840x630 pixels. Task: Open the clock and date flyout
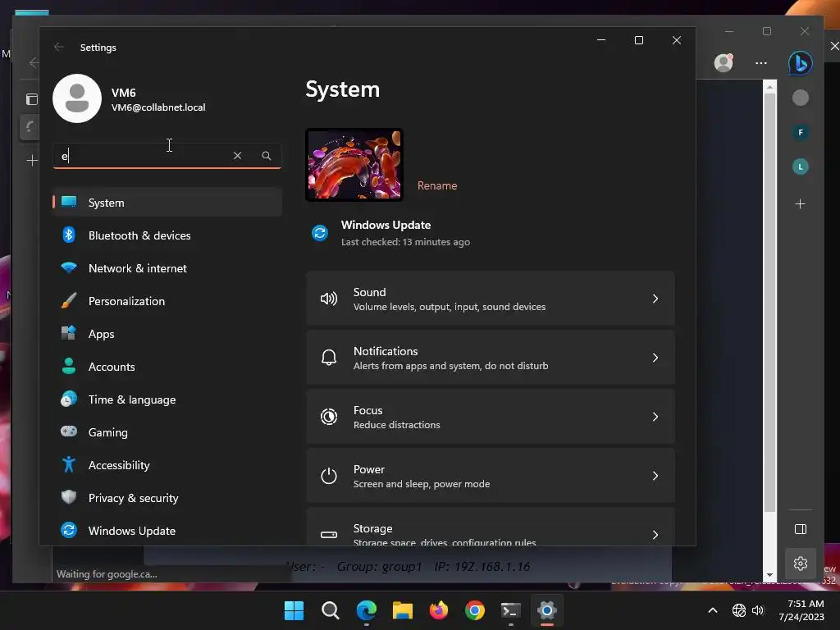(801, 610)
